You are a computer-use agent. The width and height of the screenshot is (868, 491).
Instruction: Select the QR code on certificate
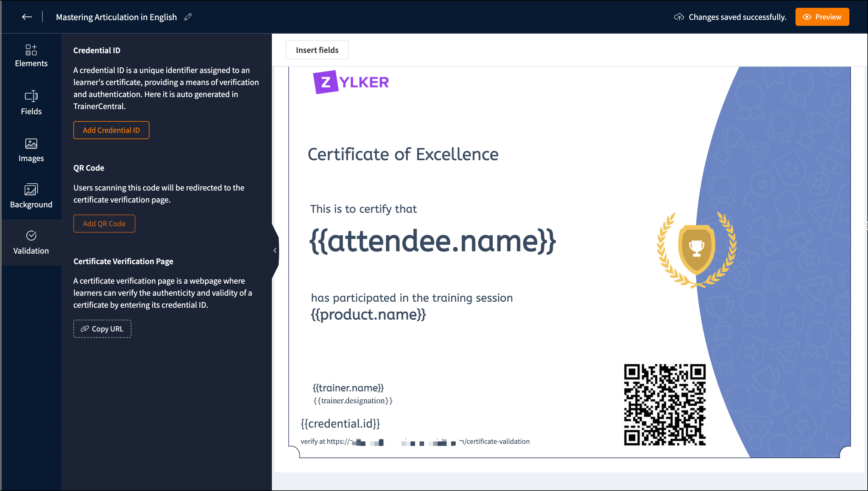pos(664,405)
